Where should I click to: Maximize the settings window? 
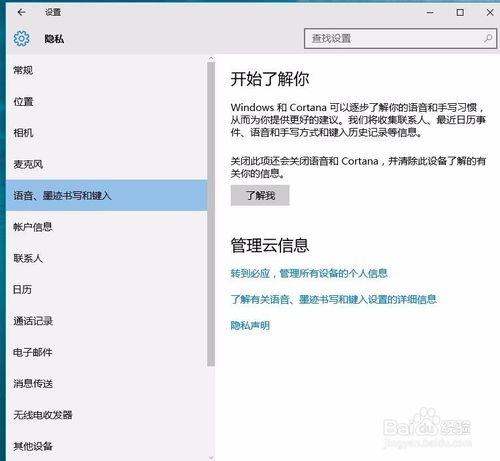[x=460, y=12]
